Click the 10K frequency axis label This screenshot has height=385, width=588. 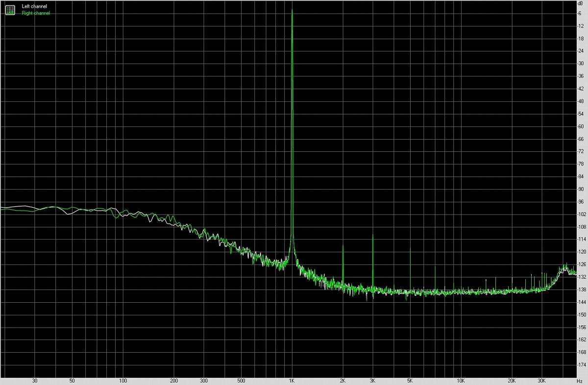tap(461, 380)
